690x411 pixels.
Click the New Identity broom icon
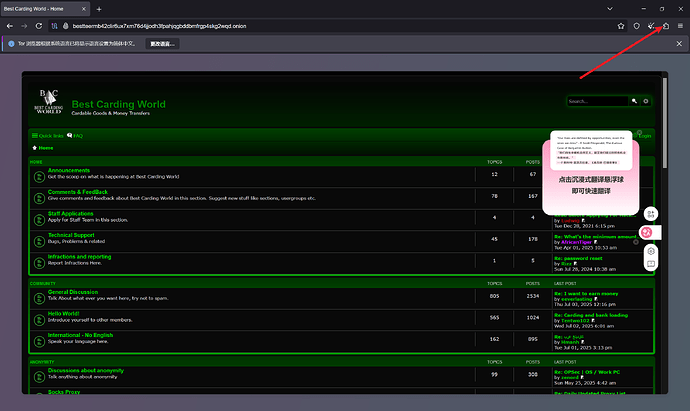(651, 26)
